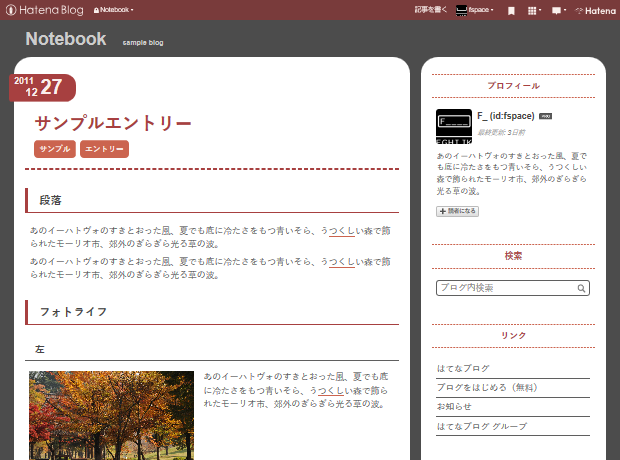This screenshot has width=620, height=460.
Task: Open the bookmark icon in top bar
Action: [x=511, y=10]
